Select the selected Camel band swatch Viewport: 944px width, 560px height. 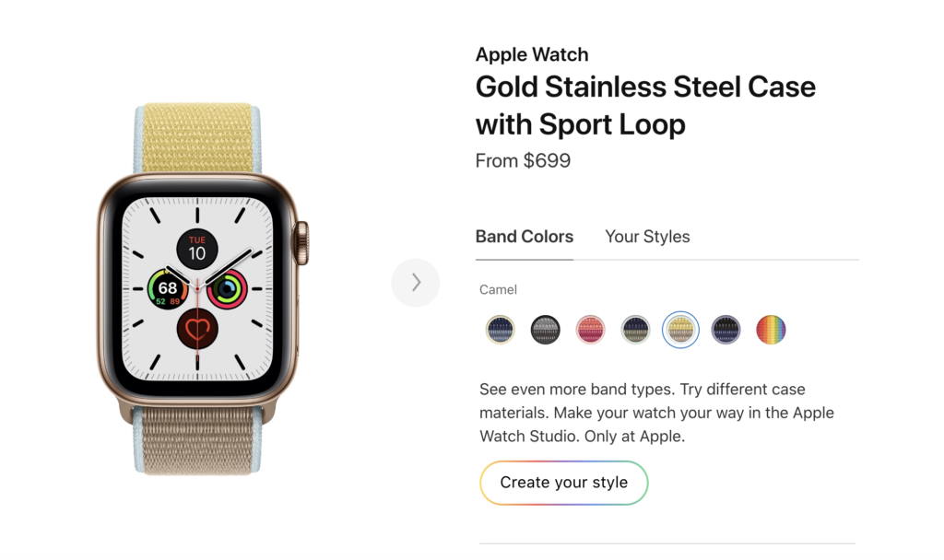(x=680, y=329)
